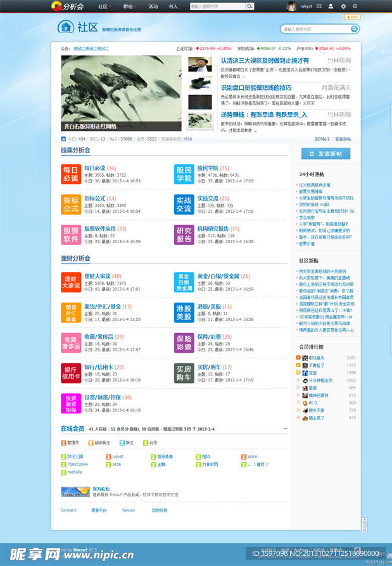
Task: Open the 股票软件 pink forum icon
Action: point(71,235)
